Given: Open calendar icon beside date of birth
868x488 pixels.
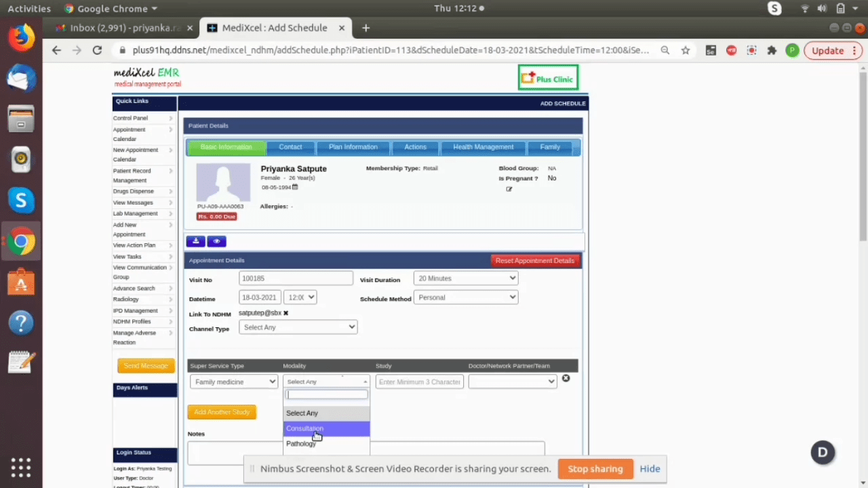Looking at the screenshot, I should click(x=295, y=187).
